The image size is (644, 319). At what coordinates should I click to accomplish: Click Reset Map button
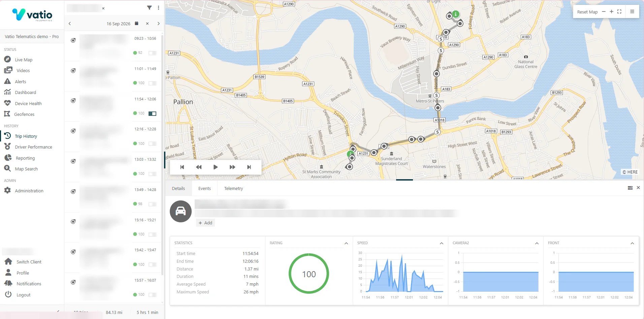587,12
